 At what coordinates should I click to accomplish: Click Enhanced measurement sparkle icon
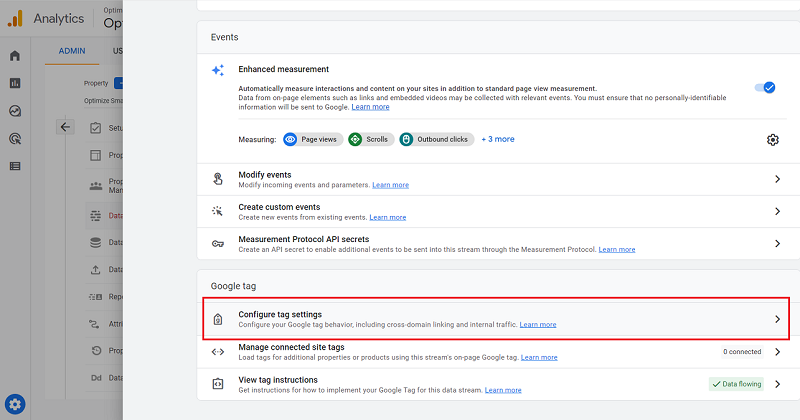pos(218,70)
